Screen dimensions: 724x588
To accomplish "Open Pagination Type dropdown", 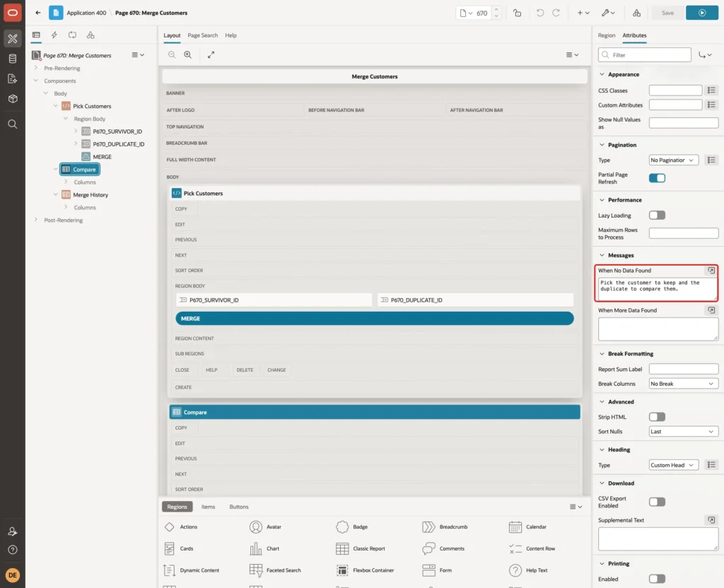I will pos(673,160).
